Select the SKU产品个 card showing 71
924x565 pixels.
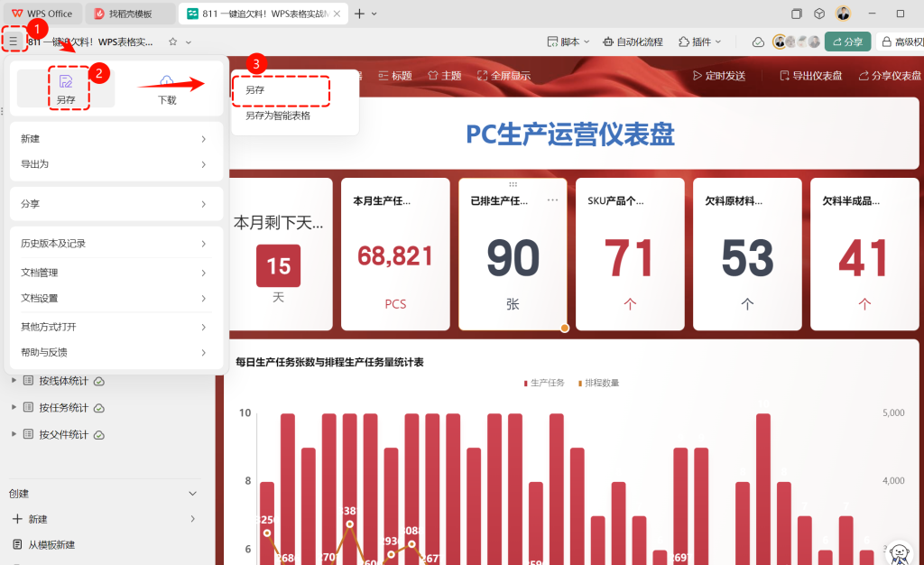click(630, 254)
